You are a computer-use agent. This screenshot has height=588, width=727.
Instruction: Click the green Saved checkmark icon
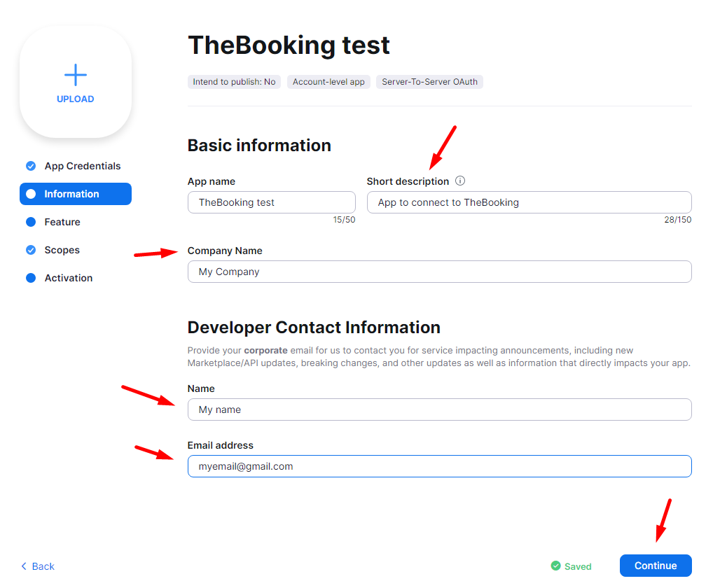(x=555, y=566)
